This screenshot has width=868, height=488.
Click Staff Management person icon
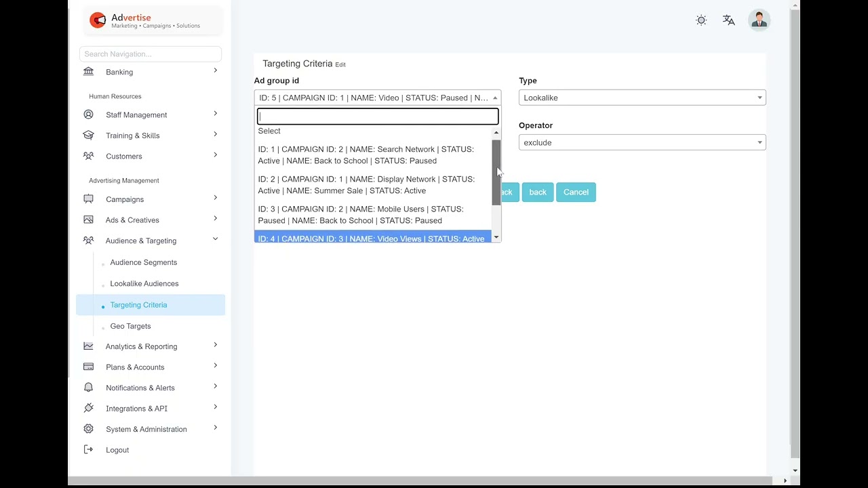point(88,115)
